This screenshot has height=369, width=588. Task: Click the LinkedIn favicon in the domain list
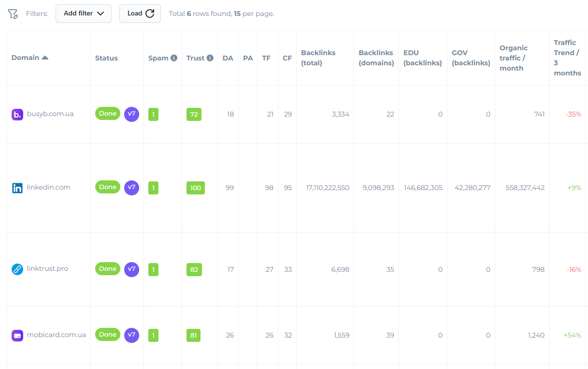[x=17, y=187]
